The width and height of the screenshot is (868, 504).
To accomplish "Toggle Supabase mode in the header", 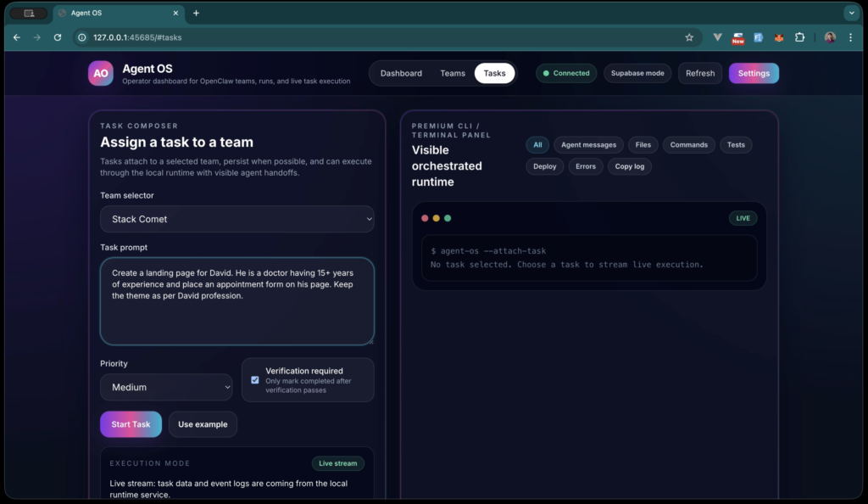I will tap(637, 73).
